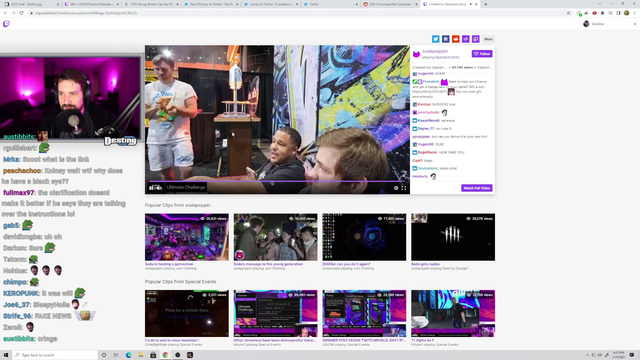Switch to the 'Young Women Say' tab
This screenshot has width=640, height=360.
150,4
